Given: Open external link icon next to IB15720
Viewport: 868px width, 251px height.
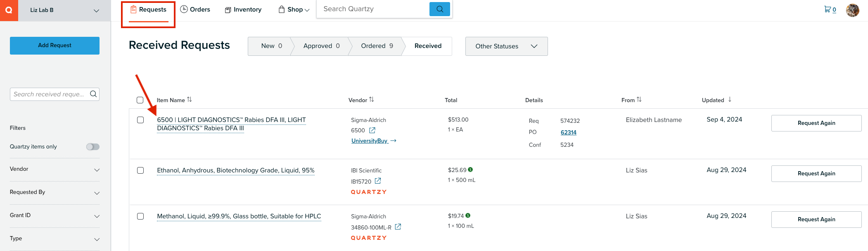Looking at the screenshot, I should [x=377, y=181].
